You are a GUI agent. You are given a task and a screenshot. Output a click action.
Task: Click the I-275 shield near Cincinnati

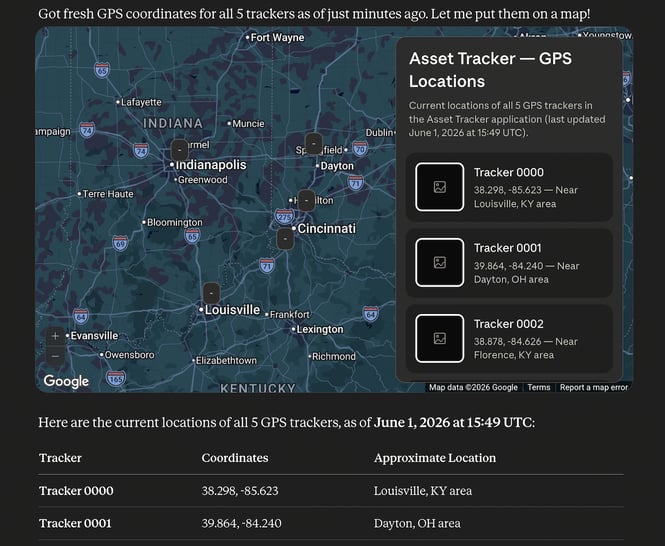284,216
